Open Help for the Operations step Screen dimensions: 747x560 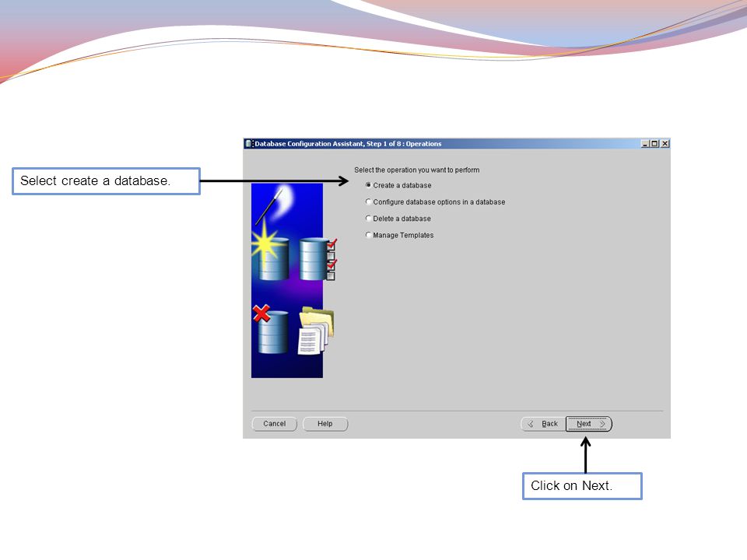click(x=325, y=424)
